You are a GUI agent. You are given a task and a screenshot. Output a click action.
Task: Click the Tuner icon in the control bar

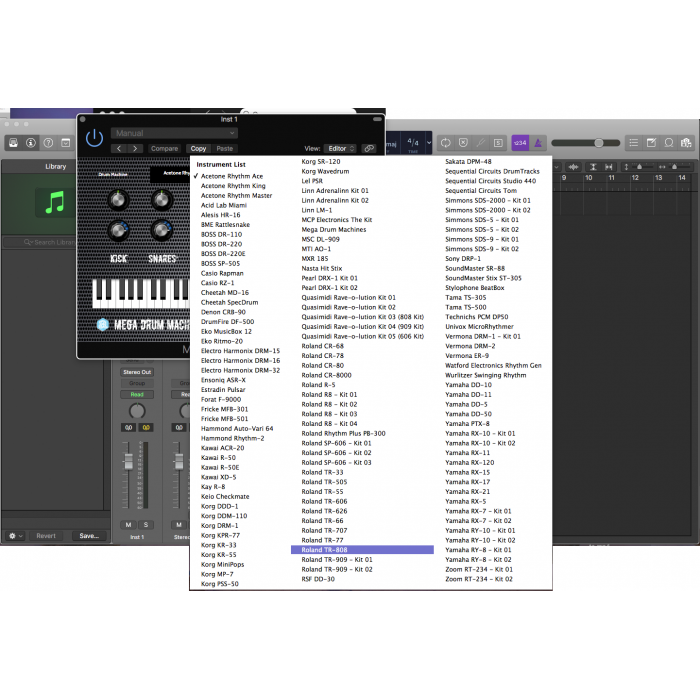coord(481,143)
